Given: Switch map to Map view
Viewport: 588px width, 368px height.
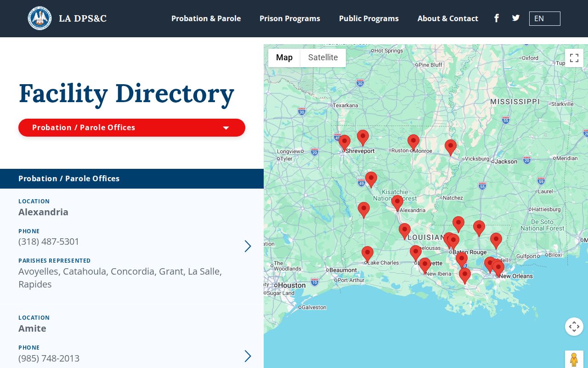Looking at the screenshot, I should pyautogui.click(x=284, y=57).
